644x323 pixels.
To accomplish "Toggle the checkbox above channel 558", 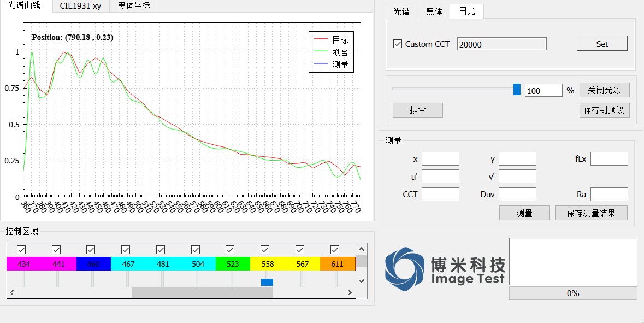I will tap(265, 250).
